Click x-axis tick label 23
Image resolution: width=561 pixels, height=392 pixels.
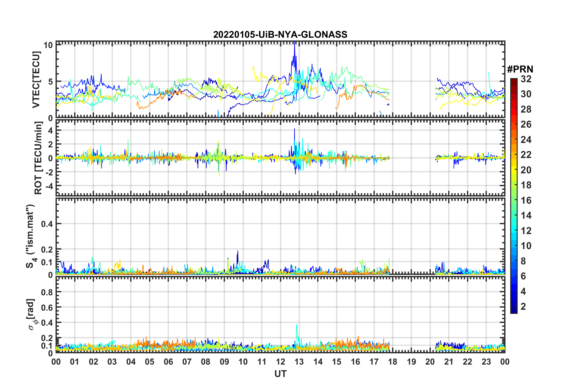point(486,362)
